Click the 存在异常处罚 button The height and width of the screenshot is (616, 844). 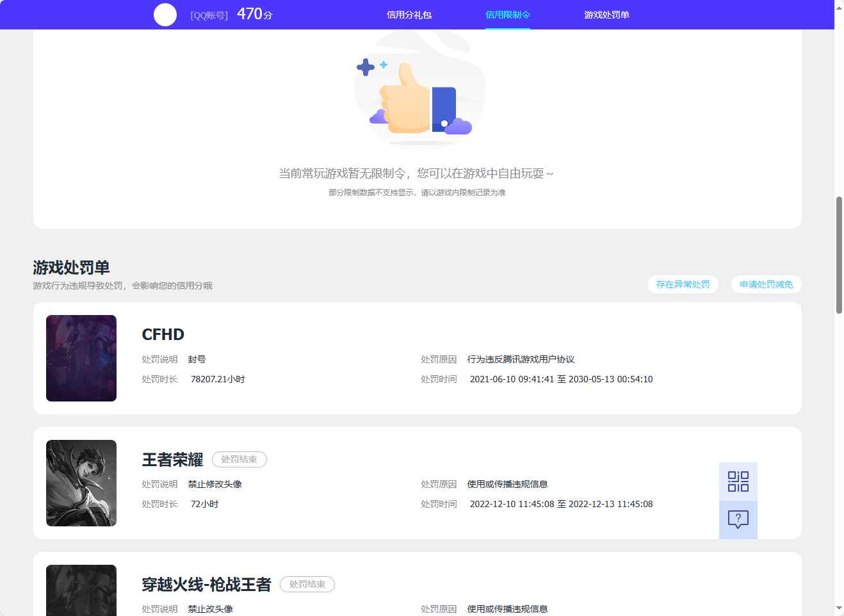coord(683,284)
